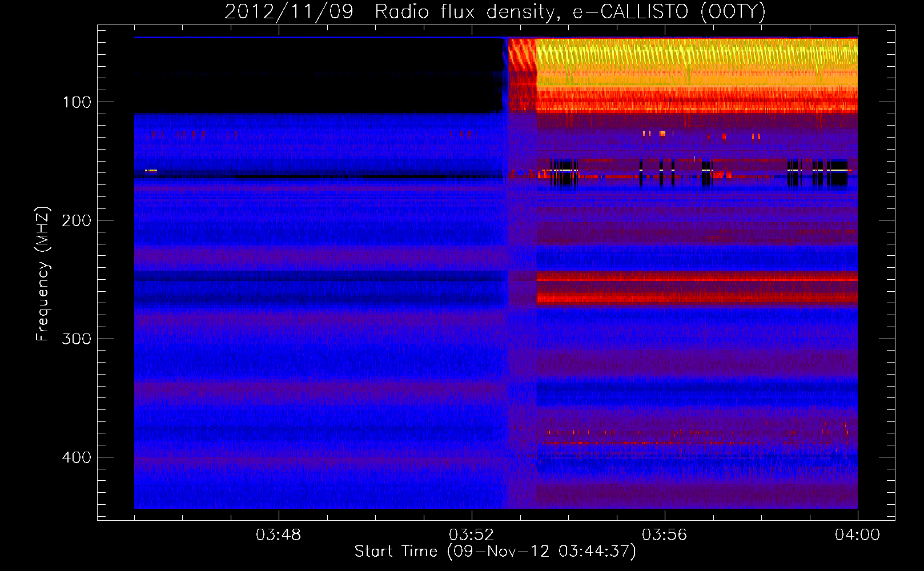Select the Start Time axis caption
The height and width of the screenshot is (571, 924).
(495, 552)
